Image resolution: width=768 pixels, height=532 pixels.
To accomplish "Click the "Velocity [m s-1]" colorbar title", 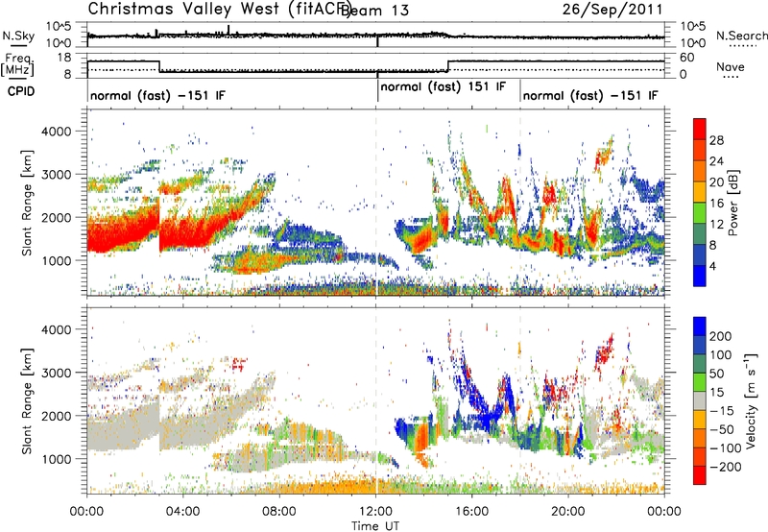I will [x=751, y=400].
